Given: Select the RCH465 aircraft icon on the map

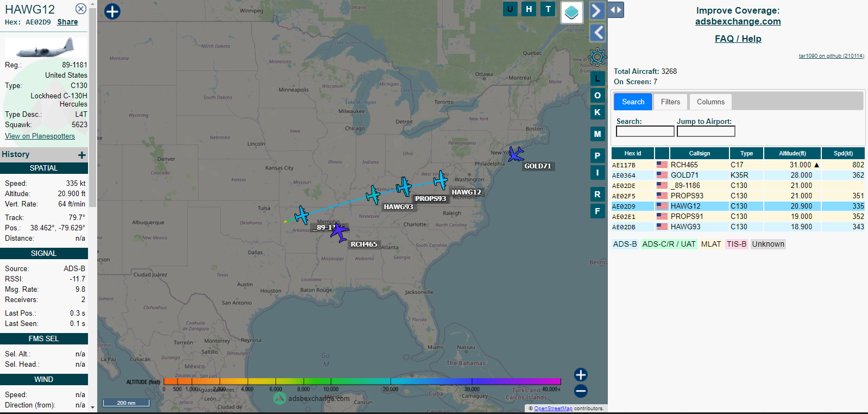Looking at the screenshot, I should [x=339, y=231].
